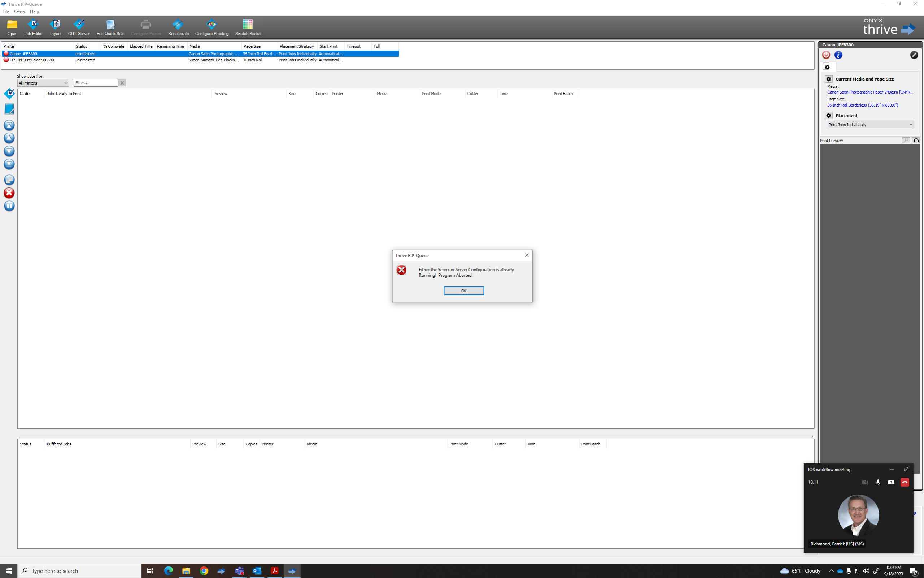Viewport: 924px width, 578px height.
Task: Open Swatch Books
Action: (248, 27)
